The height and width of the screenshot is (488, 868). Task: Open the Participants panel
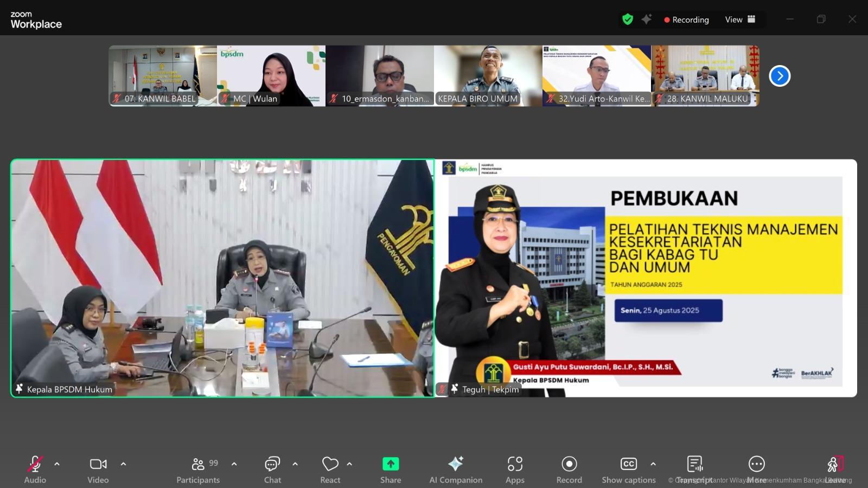pyautogui.click(x=199, y=469)
